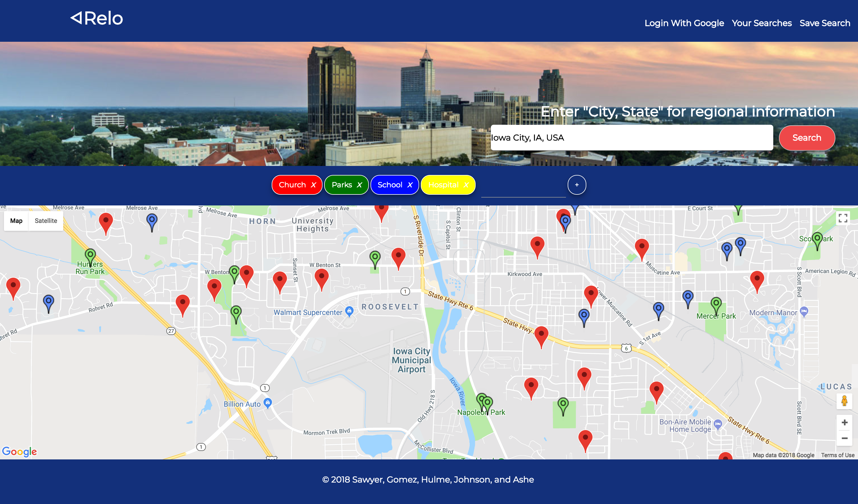Click the green Hunters Run Park marker
Viewport: 858px width, 504px height.
[90, 255]
